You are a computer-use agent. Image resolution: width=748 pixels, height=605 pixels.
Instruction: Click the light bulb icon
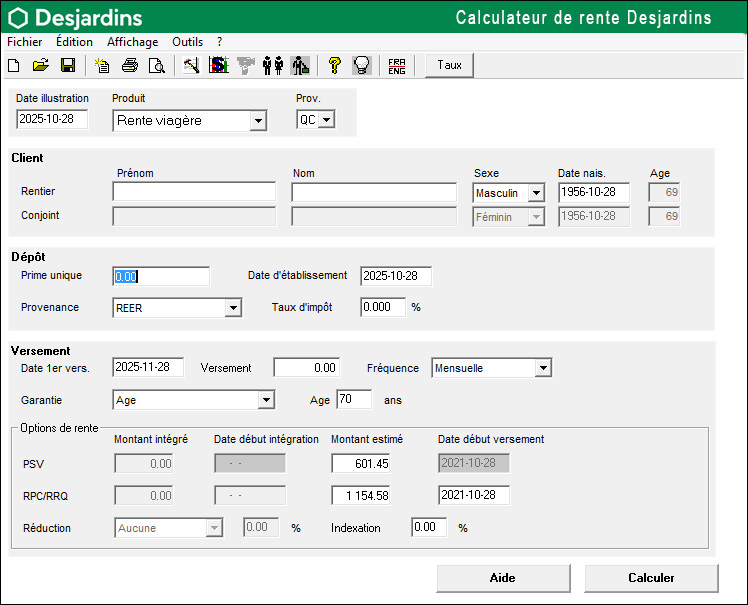361,66
